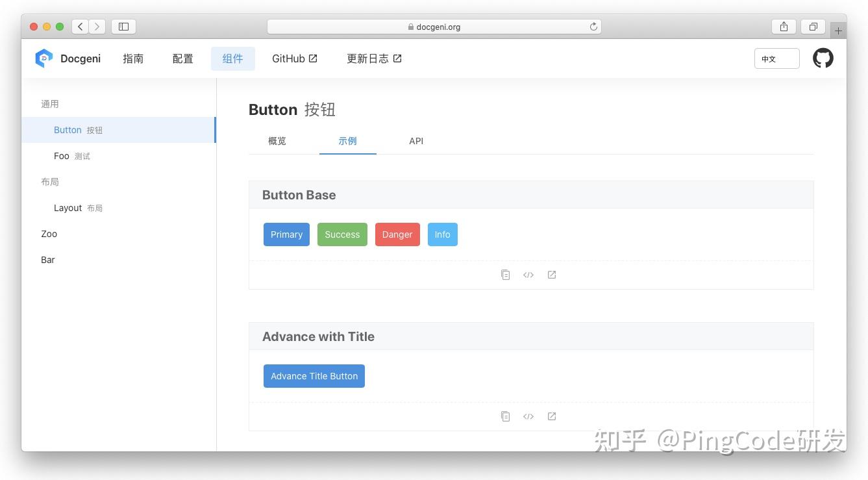Show source code for Advance with Title

(x=528, y=416)
